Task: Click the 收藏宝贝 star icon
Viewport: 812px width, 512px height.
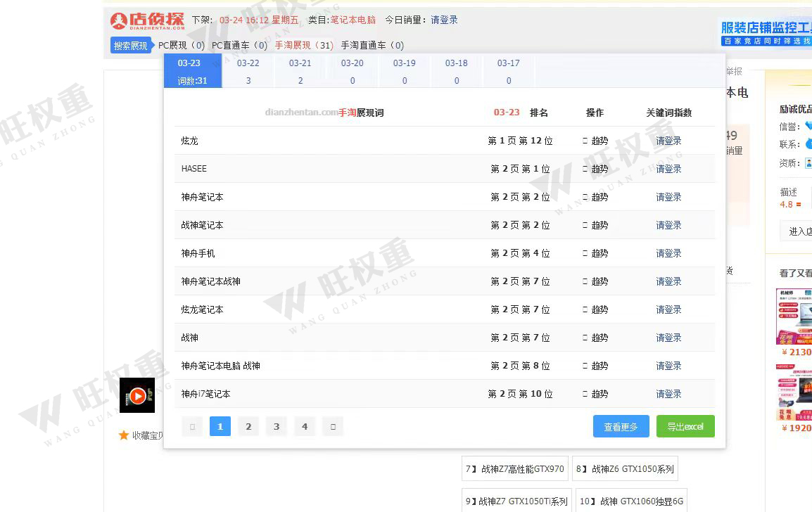Action: point(123,435)
